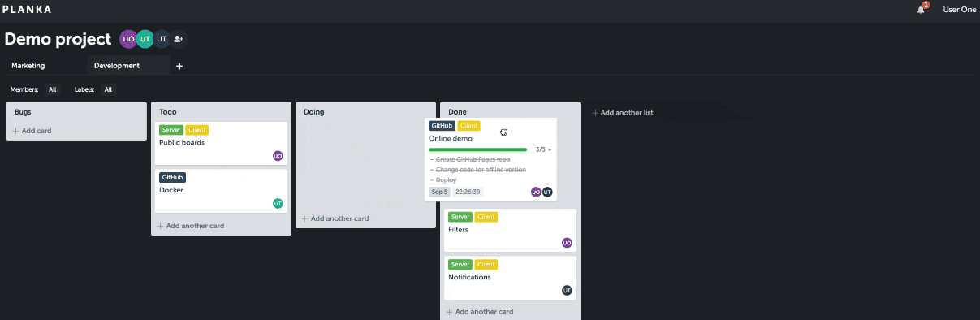Click the Change code for offline version task

coord(481,170)
